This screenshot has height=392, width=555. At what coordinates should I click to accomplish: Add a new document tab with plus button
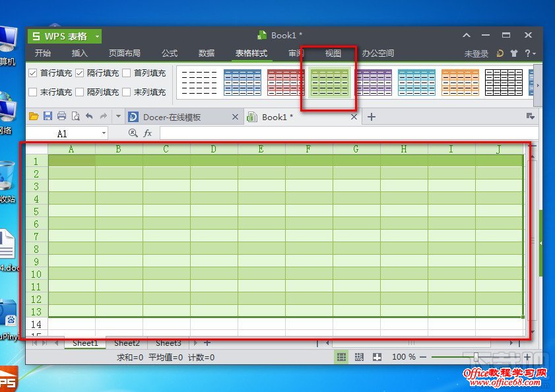pos(372,117)
